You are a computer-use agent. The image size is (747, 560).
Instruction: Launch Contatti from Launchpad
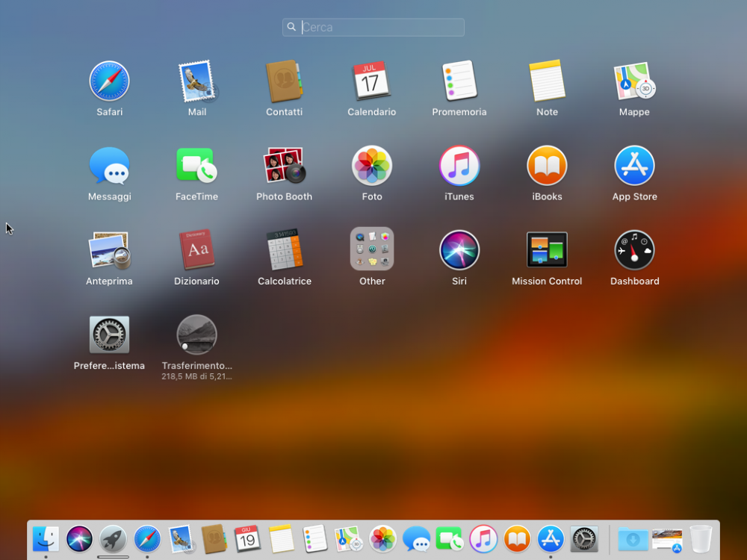pos(284,81)
